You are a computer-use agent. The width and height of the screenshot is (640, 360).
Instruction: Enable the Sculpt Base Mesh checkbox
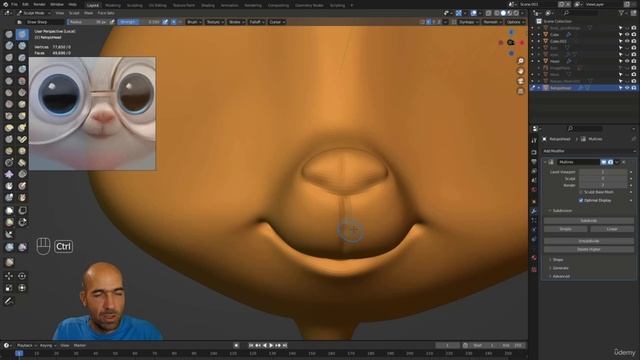(x=581, y=192)
